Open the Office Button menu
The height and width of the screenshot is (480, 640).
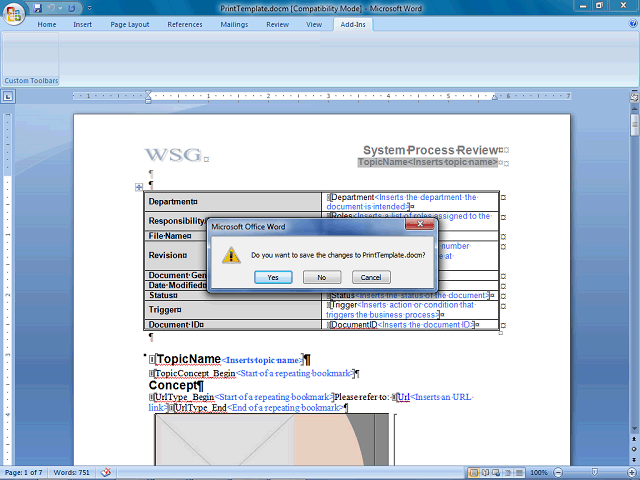tap(13, 13)
